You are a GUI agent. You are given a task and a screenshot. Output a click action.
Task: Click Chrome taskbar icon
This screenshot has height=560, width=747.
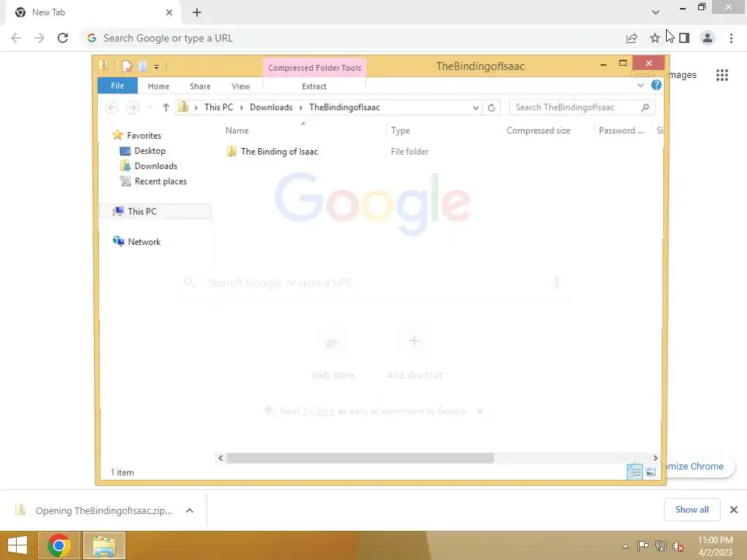point(59,545)
